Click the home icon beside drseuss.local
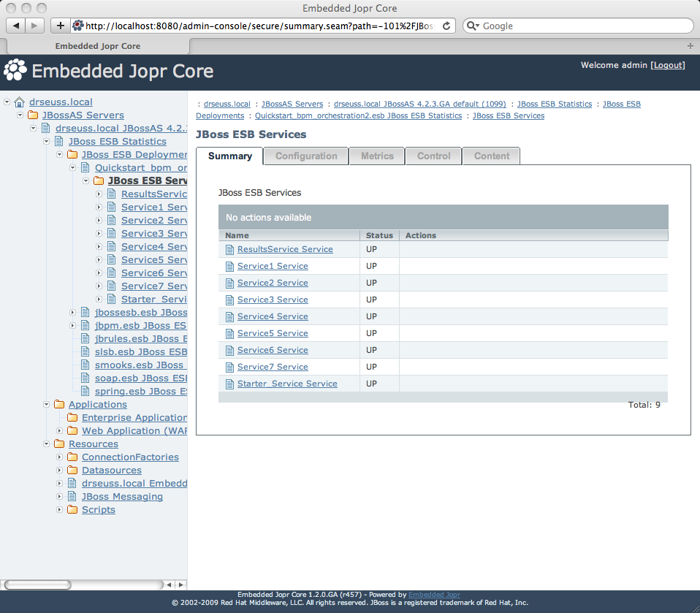The height and width of the screenshot is (613, 700). pyautogui.click(x=19, y=102)
